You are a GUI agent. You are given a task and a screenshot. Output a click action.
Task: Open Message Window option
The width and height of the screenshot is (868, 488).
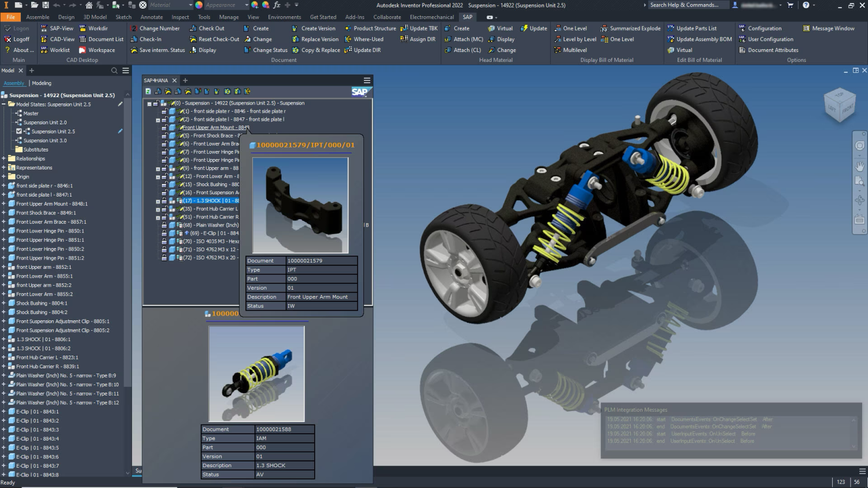coord(829,28)
